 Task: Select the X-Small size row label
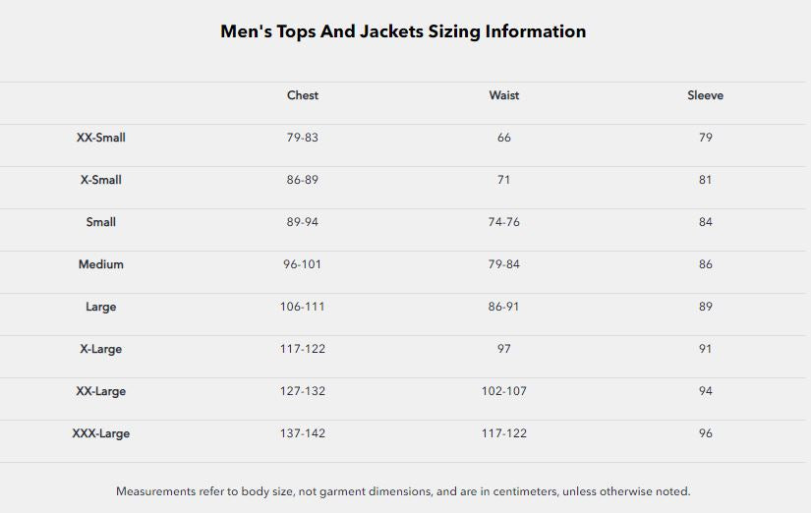(x=101, y=180)
